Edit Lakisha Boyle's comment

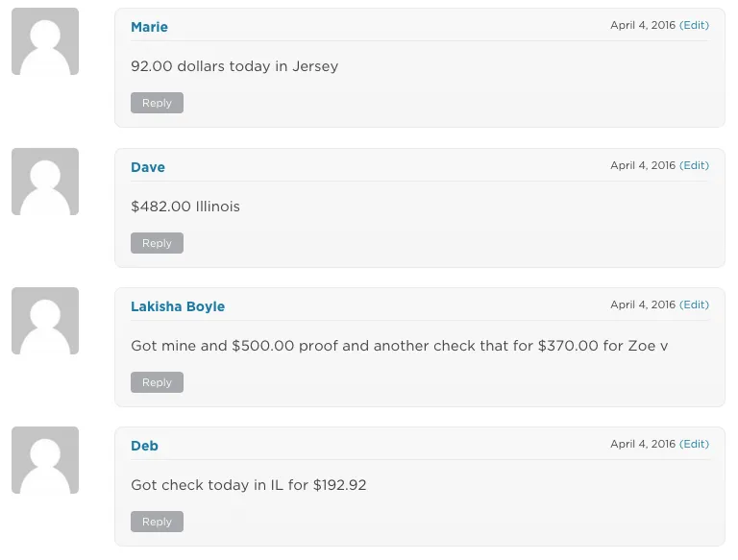click(x=694, y=304)
